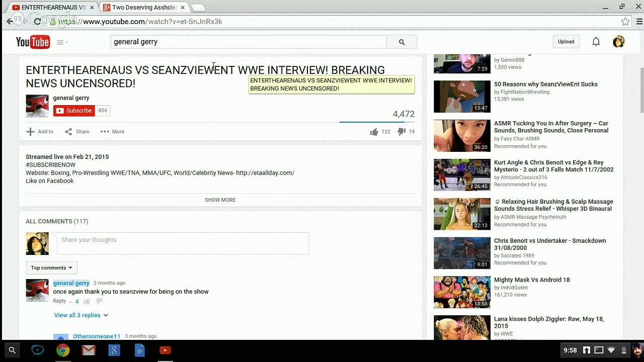Open Mighty Mask Vs Android 18 thumbnail

pos(462,292)
